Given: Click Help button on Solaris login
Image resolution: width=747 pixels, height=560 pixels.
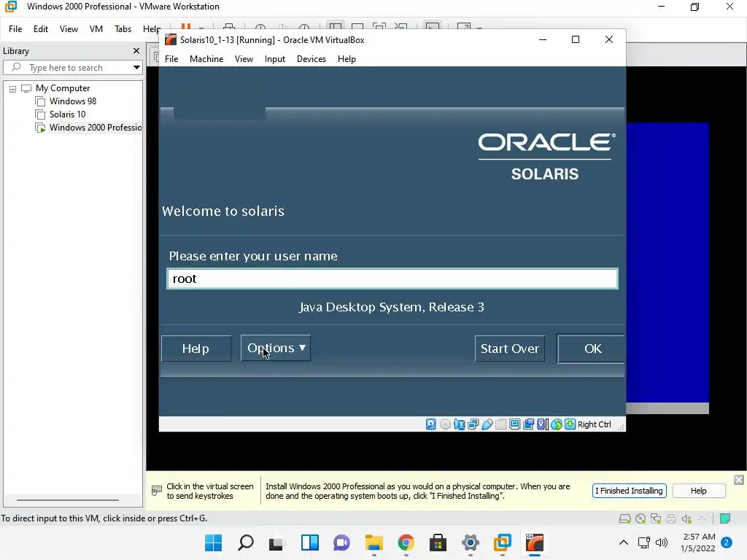Looking at the screenshot, I should pyautogui.click(x=196, y=349).
